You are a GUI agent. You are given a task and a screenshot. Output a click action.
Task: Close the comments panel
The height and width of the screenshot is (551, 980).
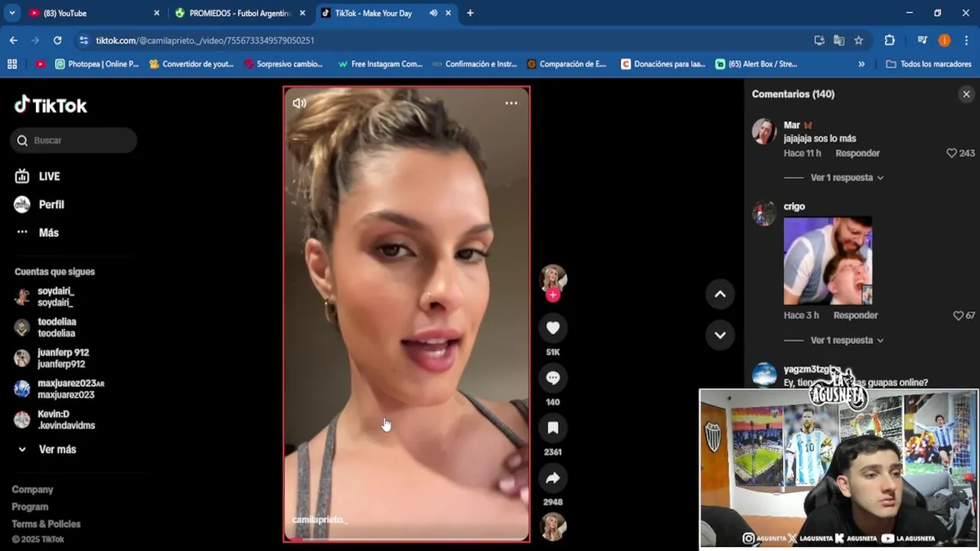point(966,94)
